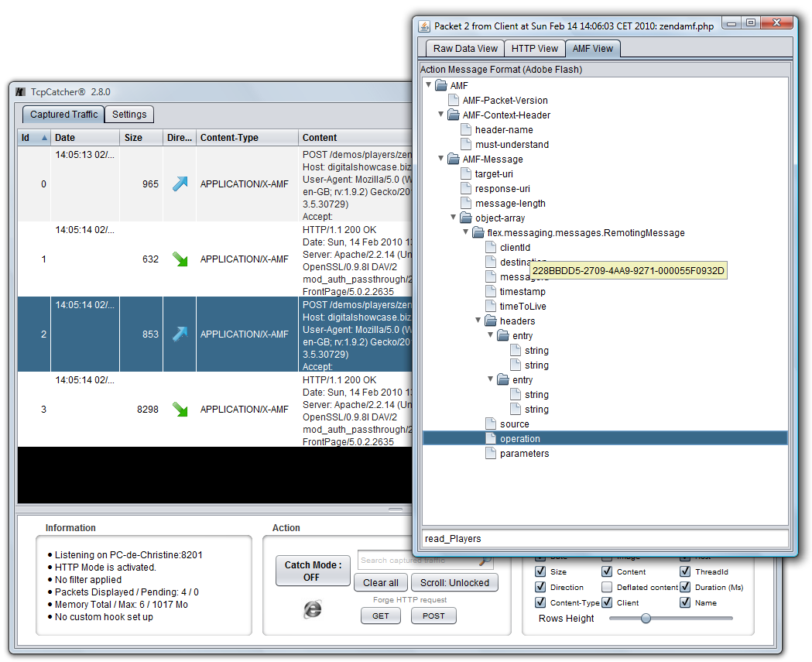Click the folder icon of the AMF root node

click(x=441, y=85)
